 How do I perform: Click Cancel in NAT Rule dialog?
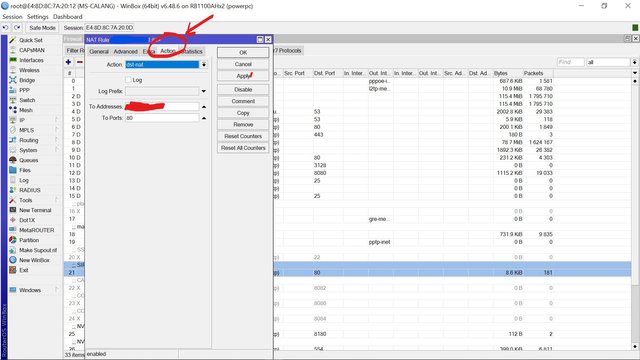(x=243, y=64)
